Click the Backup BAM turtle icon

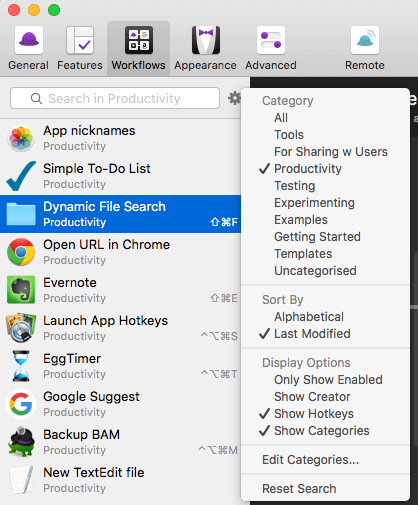tap(21, 442)
